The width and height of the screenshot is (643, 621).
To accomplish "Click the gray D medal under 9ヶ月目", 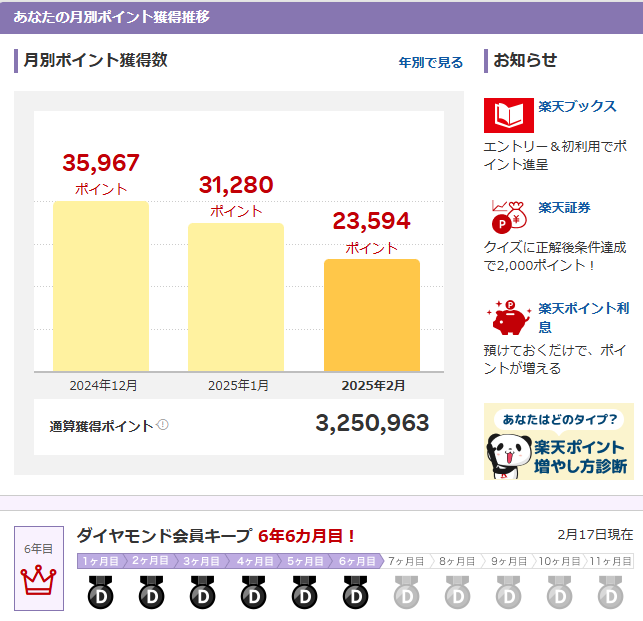I will [x=509, y=592].
